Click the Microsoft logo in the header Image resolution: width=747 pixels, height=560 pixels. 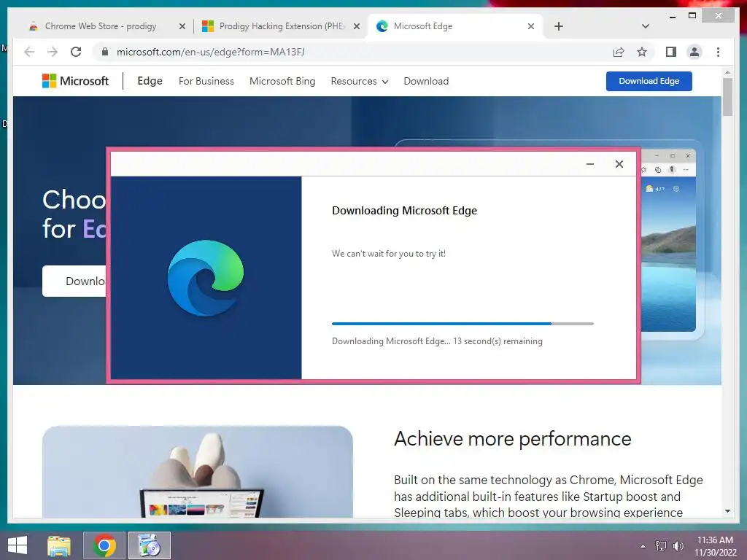click(x=75, y=81)
